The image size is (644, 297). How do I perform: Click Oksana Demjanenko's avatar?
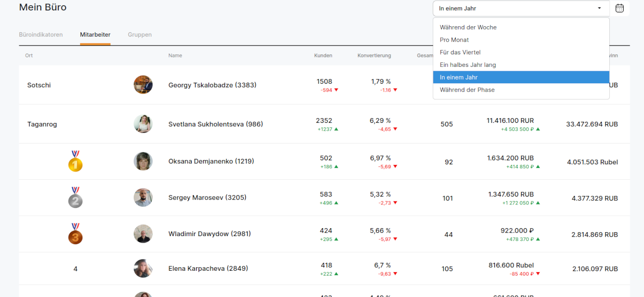click(x=143, y=161)
